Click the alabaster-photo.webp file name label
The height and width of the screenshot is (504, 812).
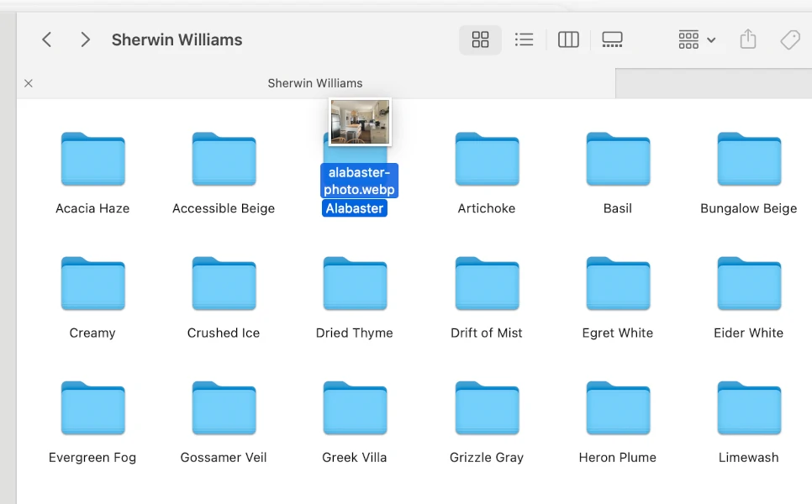point(360,181)
